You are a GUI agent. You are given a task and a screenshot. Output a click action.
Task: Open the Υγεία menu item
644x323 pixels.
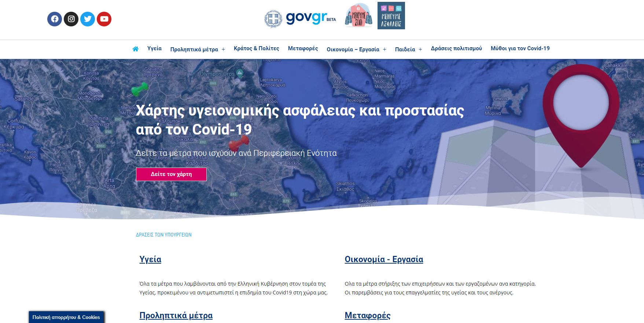click(154, 48)
